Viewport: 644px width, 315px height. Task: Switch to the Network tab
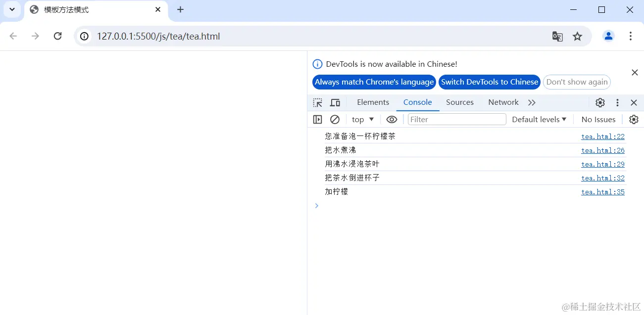[503, 102]
